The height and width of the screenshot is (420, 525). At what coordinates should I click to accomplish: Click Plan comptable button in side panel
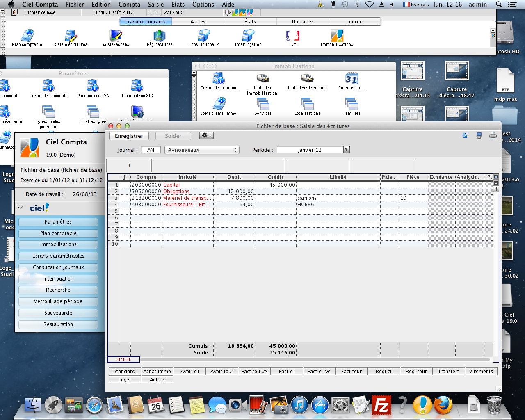pyautogui.click(x=58, y=233)
